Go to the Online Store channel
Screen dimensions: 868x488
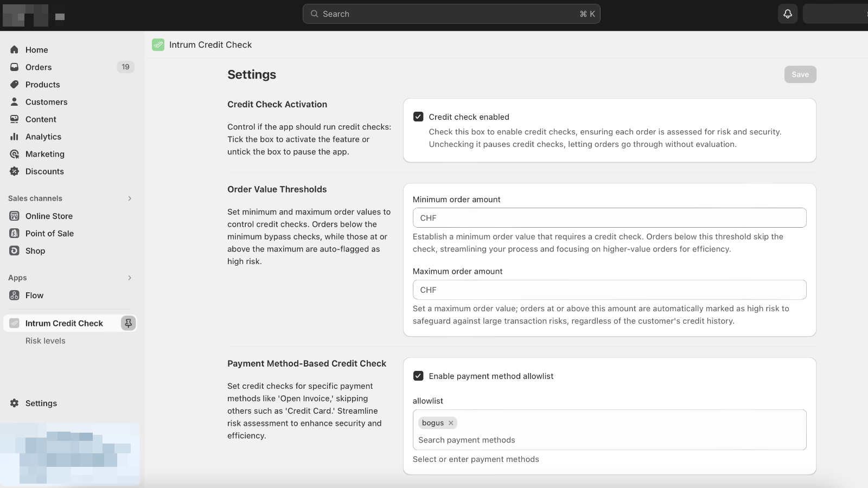point(49,216)
